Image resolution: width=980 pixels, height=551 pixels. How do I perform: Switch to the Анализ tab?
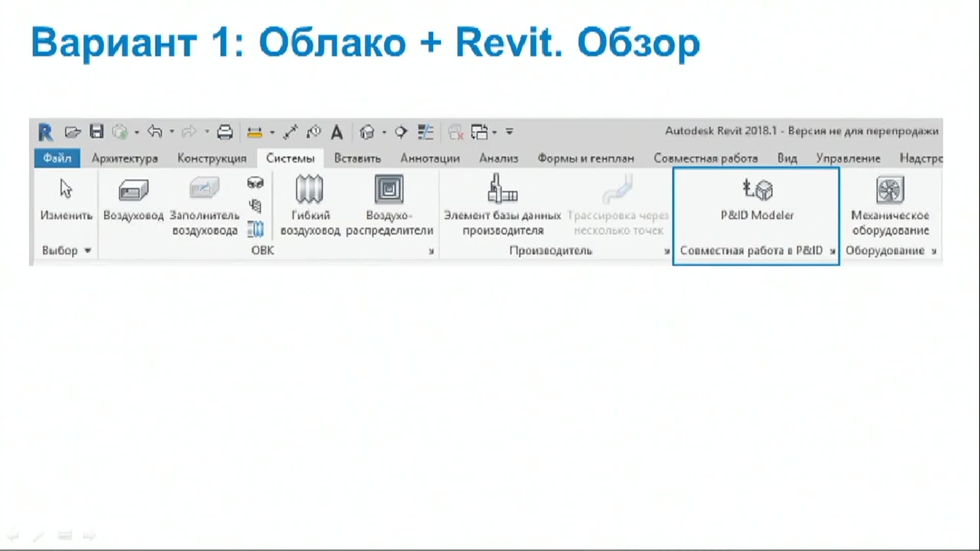(499, 159)
